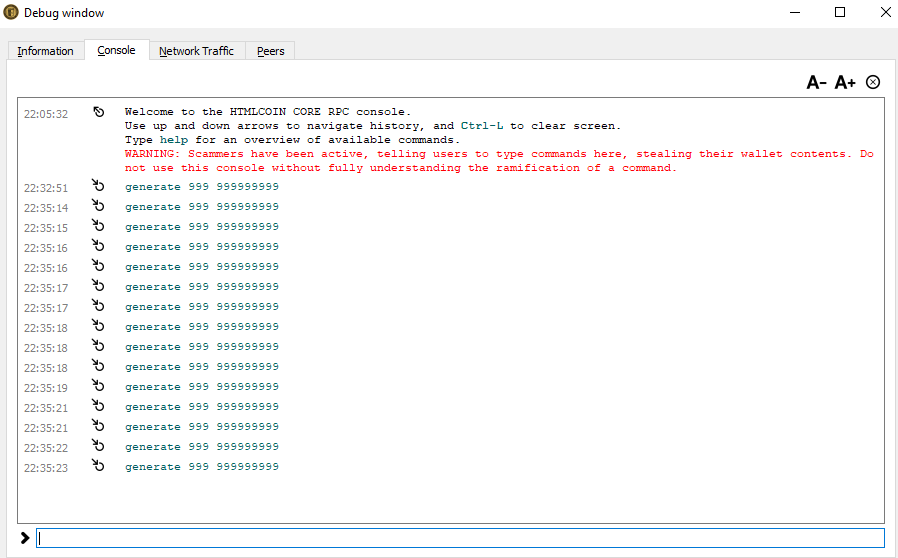898x558 pixels.
Task: Click the command icon at 22:35:23
Action: [x=99, y=466]
